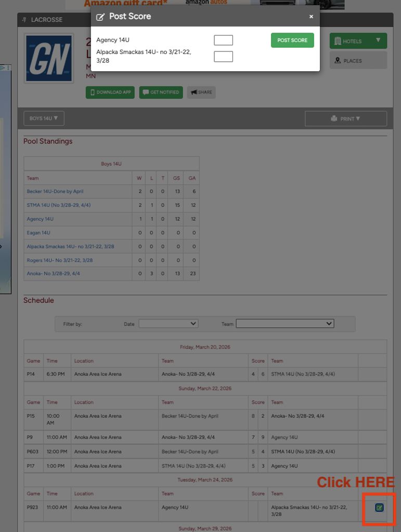Image resolution: width=401 pixels, height=532 pixels.
Task: Open the Print dropdown menu
Action: [x=345, y=118]
